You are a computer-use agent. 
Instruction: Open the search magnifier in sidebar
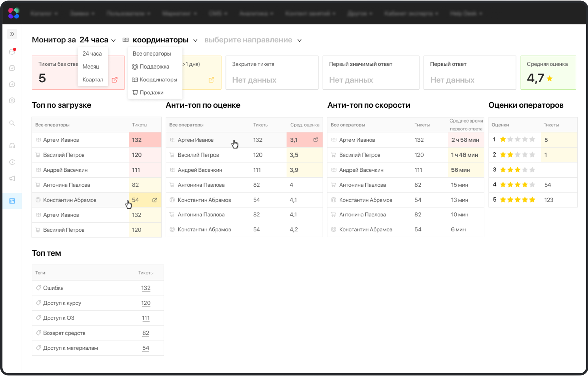(12, 123)
